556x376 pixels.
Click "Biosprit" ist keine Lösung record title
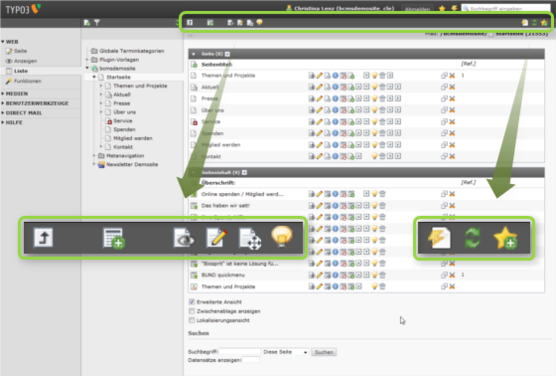coord(240,264)
